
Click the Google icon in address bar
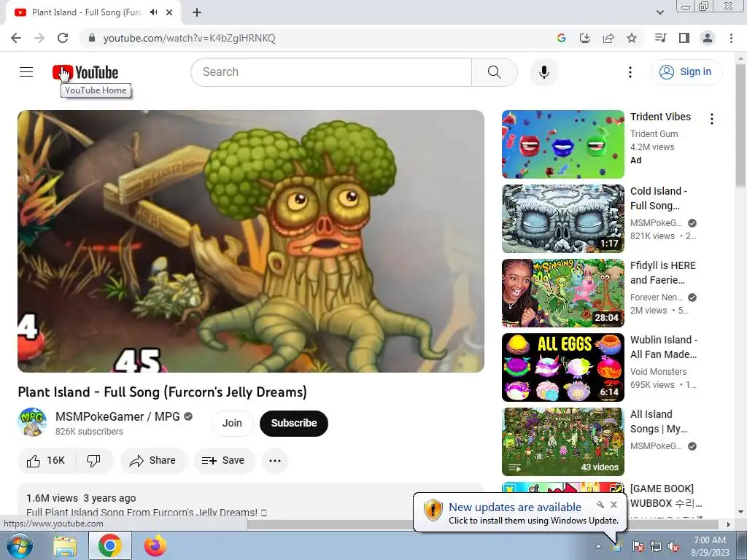(x=561, y=38)
